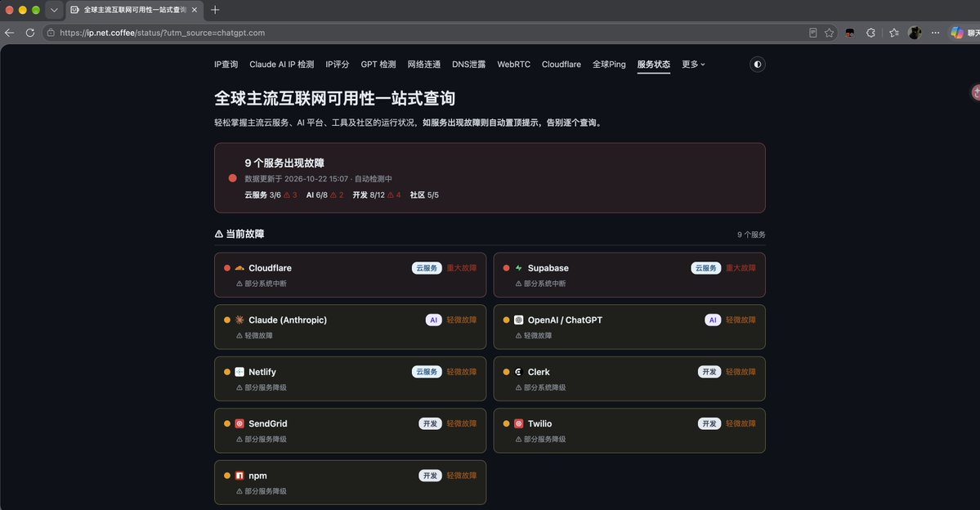Click the Clerk logo icon

click(518, 372)
